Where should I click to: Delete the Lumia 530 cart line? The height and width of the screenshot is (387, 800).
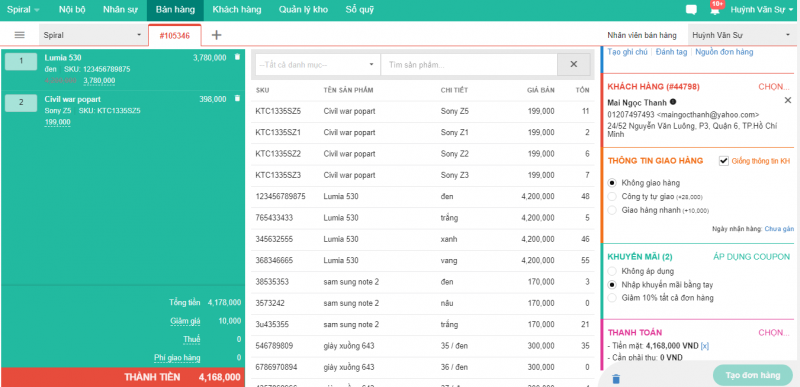pyautogui.click(x=237, y=57)
